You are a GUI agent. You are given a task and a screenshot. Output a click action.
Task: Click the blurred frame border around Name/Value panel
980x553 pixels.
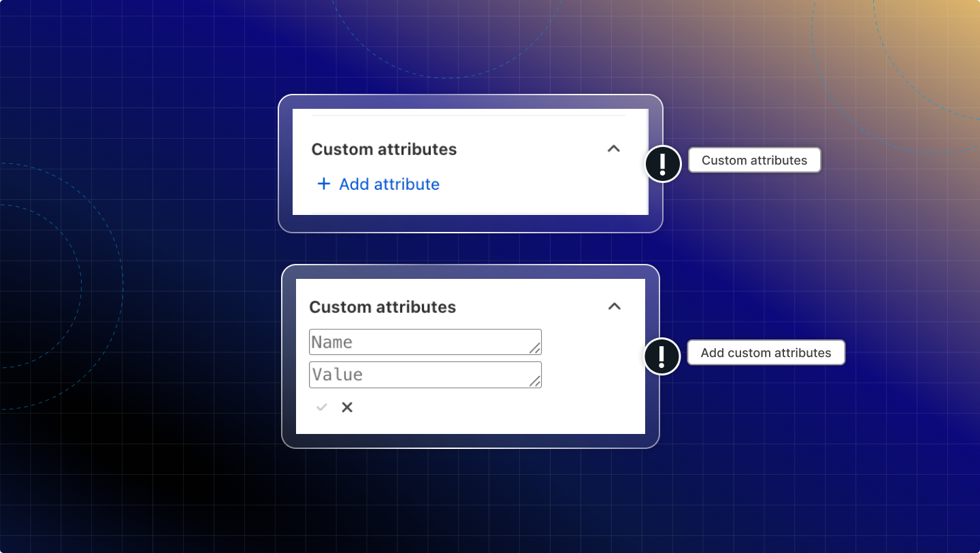[470, 271]
